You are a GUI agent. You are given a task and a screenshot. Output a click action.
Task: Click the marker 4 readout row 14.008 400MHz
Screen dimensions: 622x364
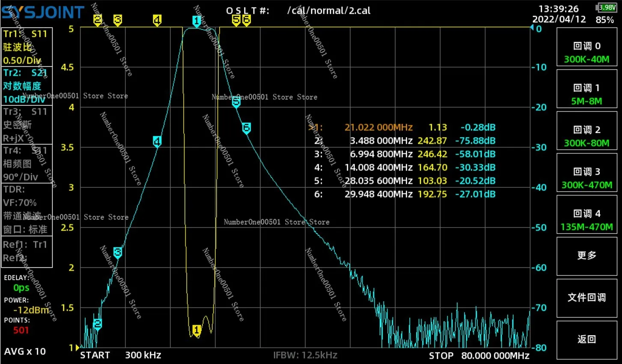[405, 167]
